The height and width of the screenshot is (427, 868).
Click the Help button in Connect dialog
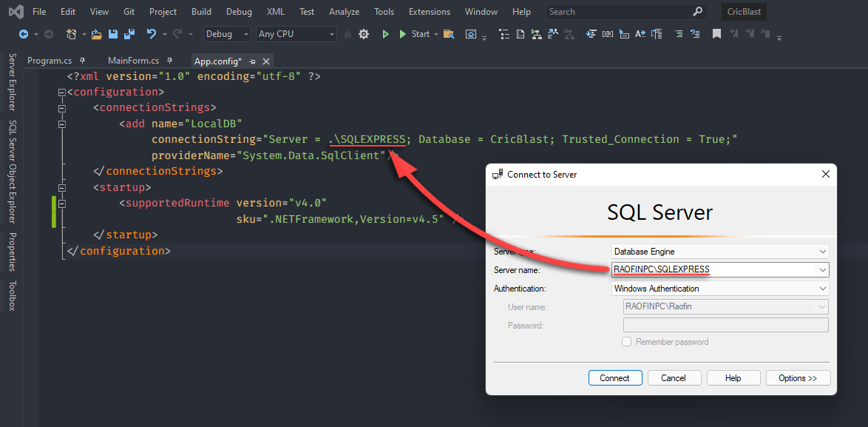[x=733, y=377]
